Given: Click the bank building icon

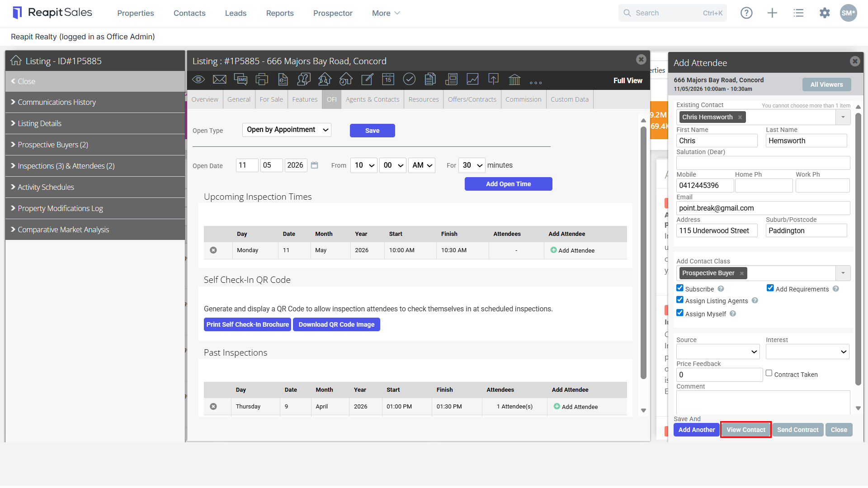Looking at the screenshot, I should coord(514,80).
